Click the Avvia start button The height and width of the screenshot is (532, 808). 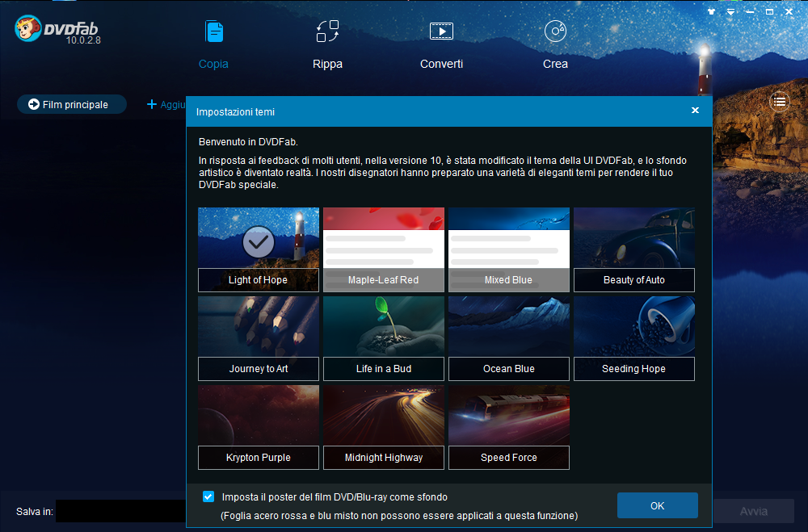pos(753,511)
